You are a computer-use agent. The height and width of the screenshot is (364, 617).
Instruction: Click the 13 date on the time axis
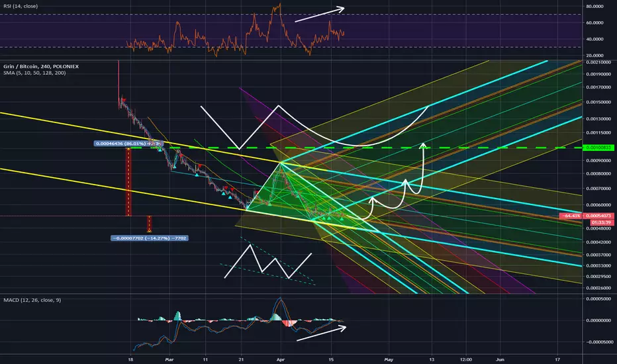(432, 359)
